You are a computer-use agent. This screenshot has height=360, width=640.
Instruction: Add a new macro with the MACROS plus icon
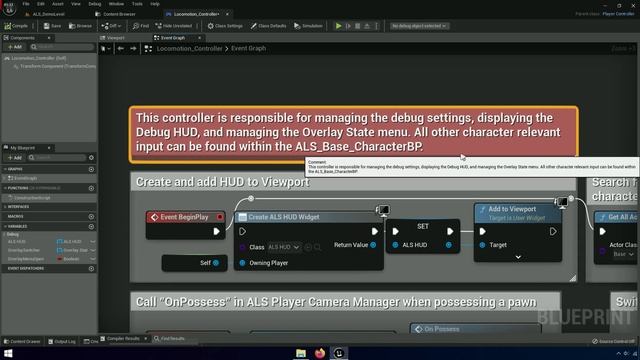[x=91, y=216]
